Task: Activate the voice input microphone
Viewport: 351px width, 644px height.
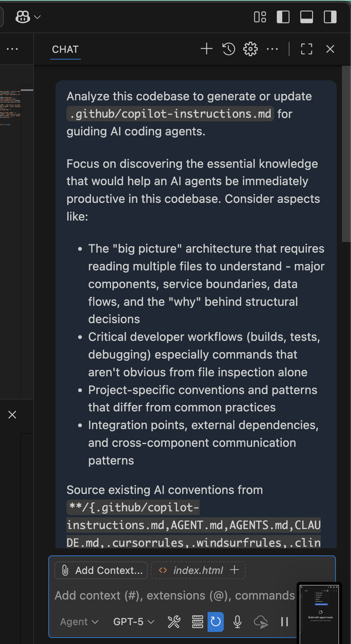Action: coord(237,622)
